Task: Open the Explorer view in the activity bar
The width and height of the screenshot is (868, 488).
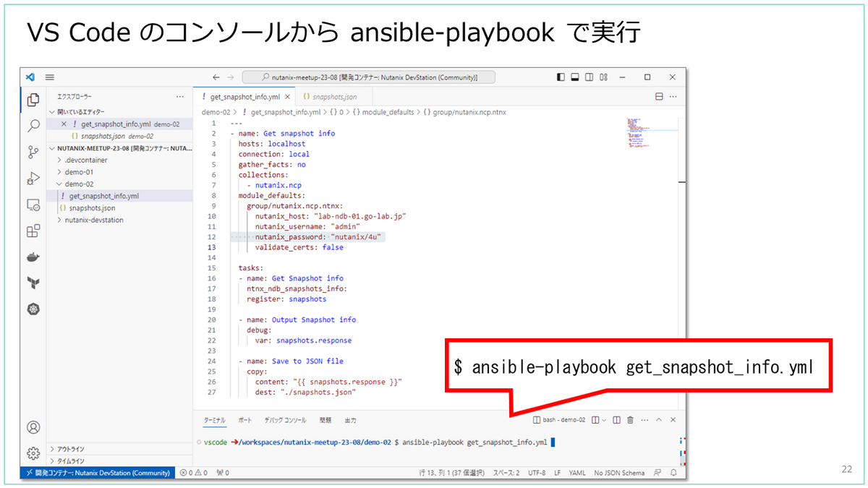Action: point(33,100)
